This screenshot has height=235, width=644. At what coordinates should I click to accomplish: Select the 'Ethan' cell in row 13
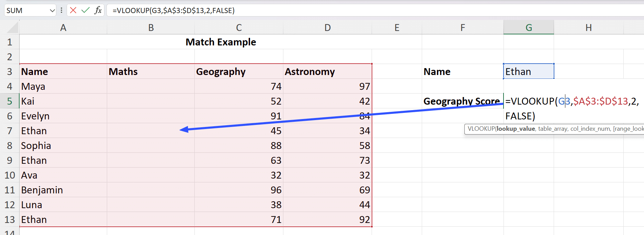(x=63, y=220)
